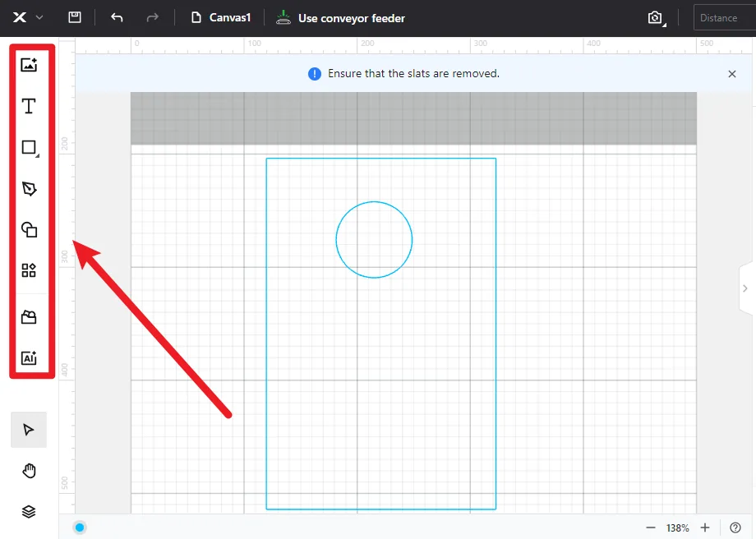Zoom out with the minus button
Screen dimensions: 756x539
tap(651, 528)
